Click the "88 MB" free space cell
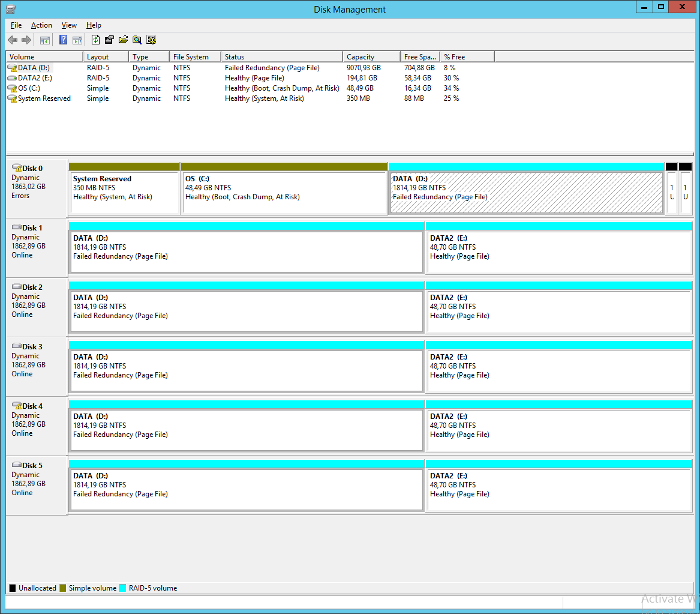Viewport: 700px width, 614px height. click(x=414, y=98)
